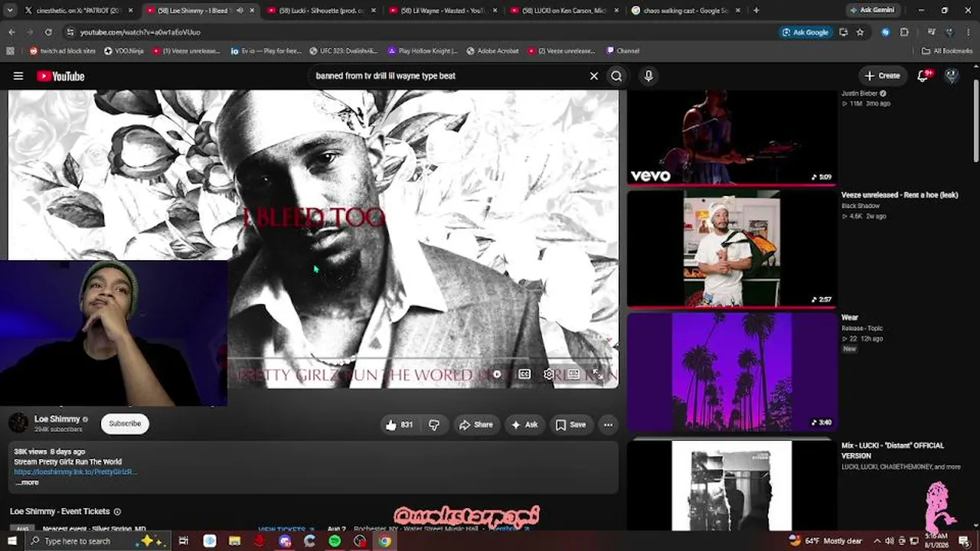Subscribe to Loe Shimmy
The height and width of the screenshot is (551, 980).
pos(125,423)
